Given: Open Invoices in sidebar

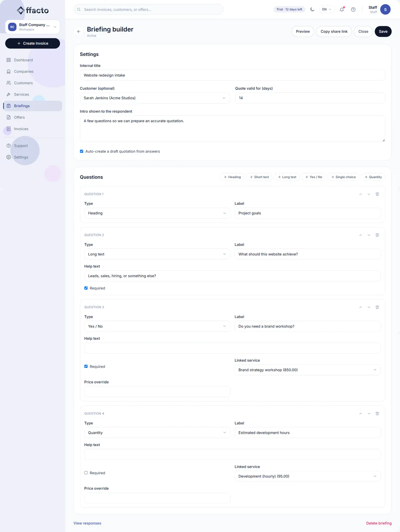Looking at the screenshot, I should pyautogui.click(x=32, y=129).
